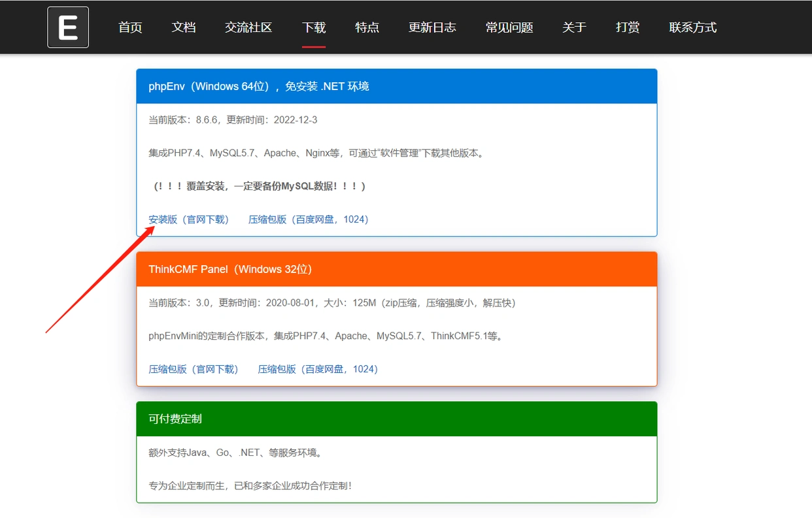Open phpEnv 压缩包版 百度网盘 link
Viewport: 812px width, 518px height.
pos(309,219)
